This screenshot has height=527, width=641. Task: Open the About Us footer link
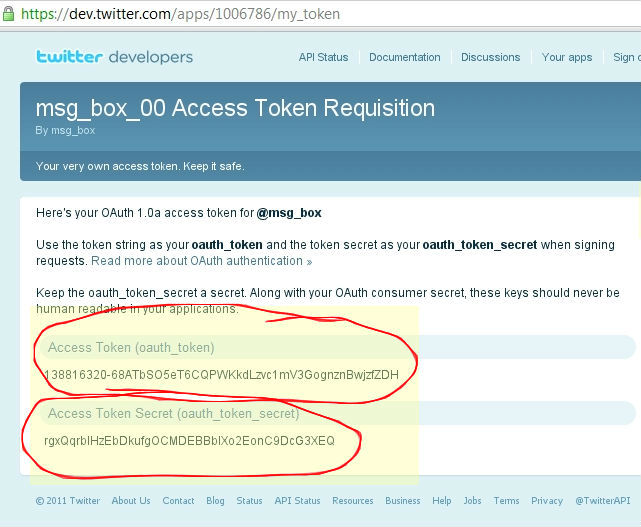(131, 500)
